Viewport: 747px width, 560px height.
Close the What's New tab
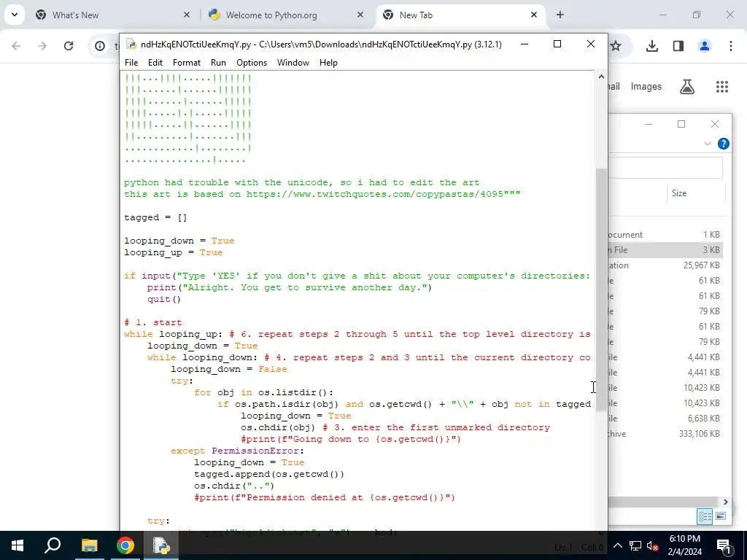tap(187, 15)
